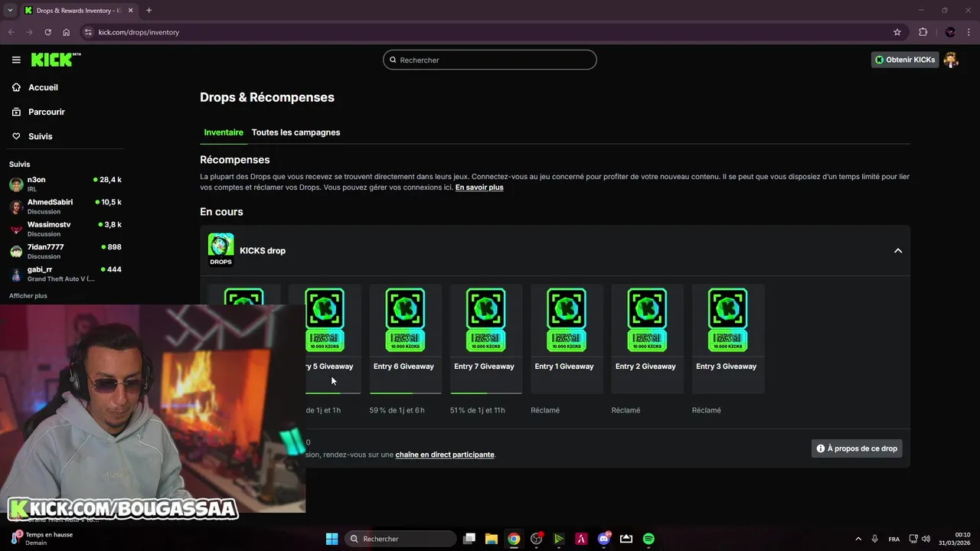The image size is (980, 551).
Task: Open volume control in system tray
Action: tap(926, 539)
